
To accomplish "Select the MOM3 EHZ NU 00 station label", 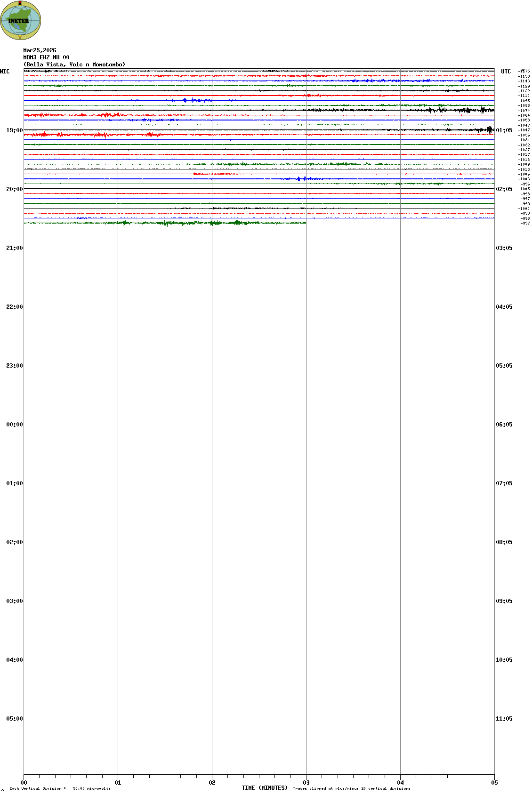I will click(x=46, y=57).
